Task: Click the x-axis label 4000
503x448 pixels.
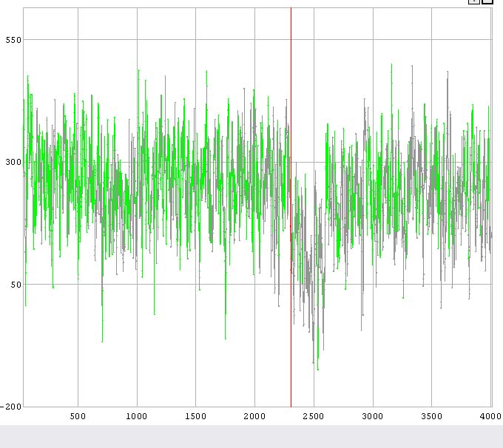Action: (490, 416)
